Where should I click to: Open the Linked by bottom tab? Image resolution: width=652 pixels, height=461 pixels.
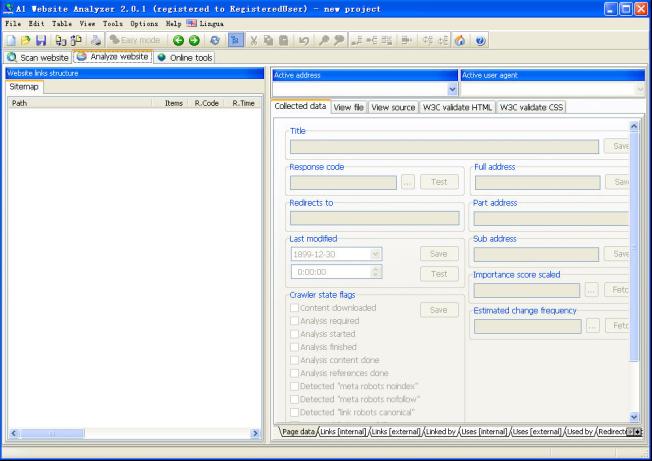tap(441, 432)
